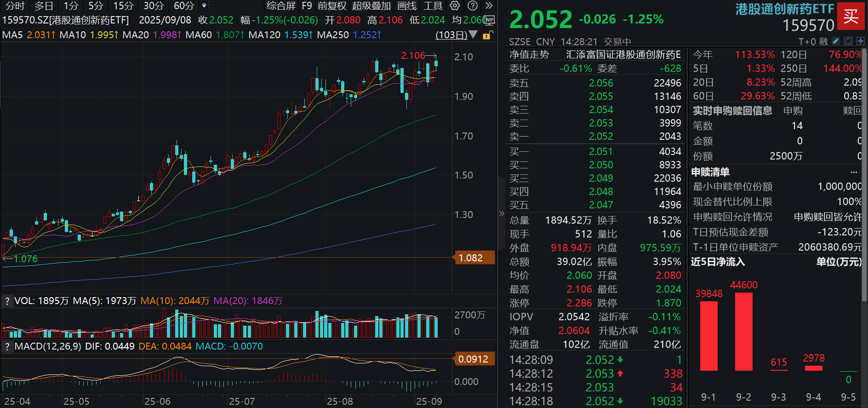Click the help question mark in top toolbar
This screenshot has height=408, width=868.
[x=472, y=6]
